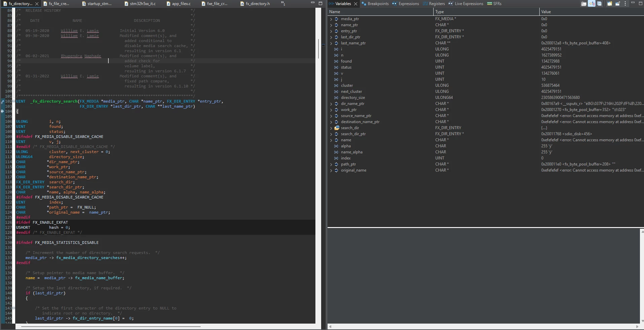Viewport: 644px width, 330px height.
Task: Switch to the fxe_file_cr... editor tab
Action: [x=214, y=4]
